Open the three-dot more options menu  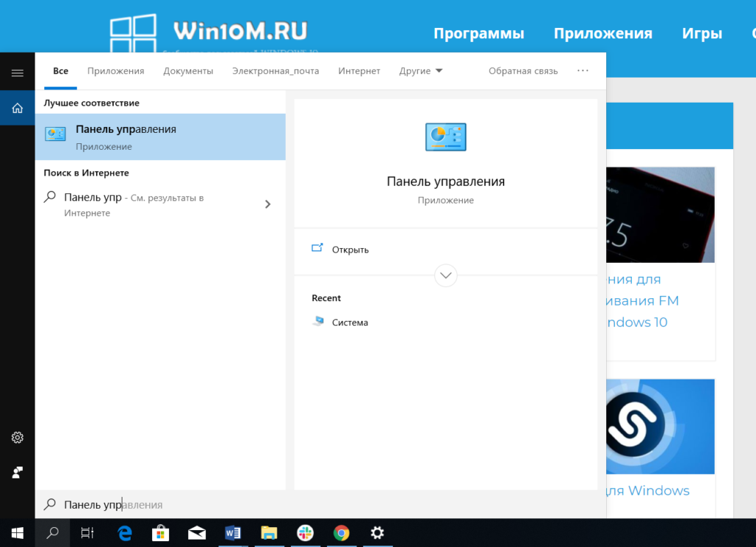583,71
